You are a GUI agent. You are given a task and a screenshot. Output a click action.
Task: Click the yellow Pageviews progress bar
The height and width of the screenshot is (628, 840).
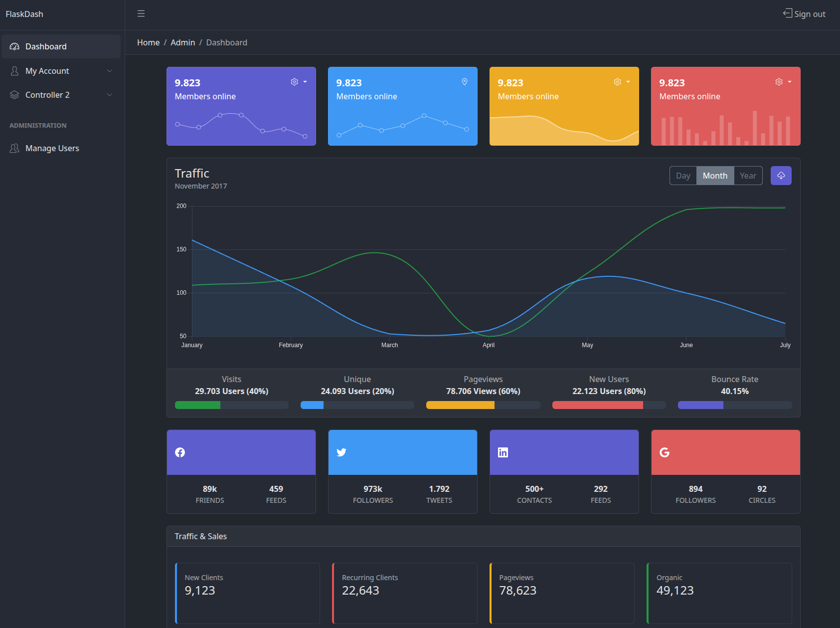coord(460,405)
